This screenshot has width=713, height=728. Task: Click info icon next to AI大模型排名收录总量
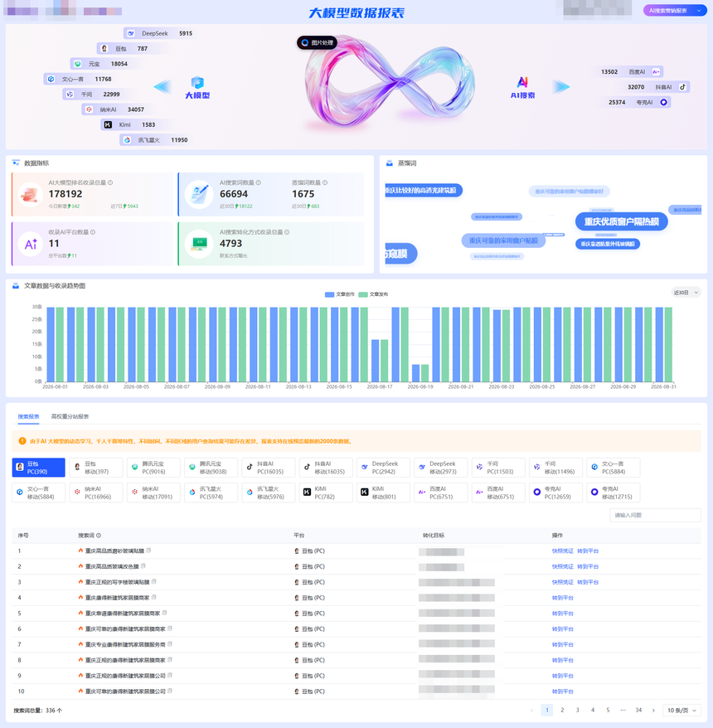coord(110,182)
